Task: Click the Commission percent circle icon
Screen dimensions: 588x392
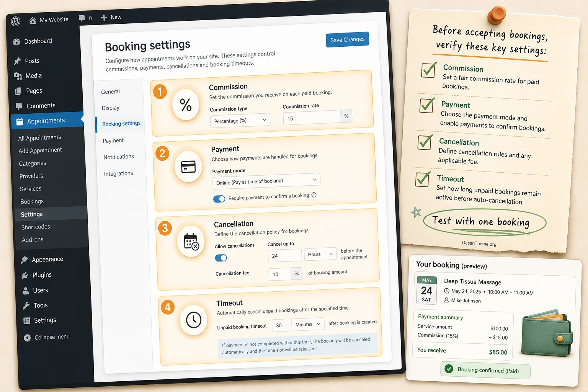Action: 186,105
